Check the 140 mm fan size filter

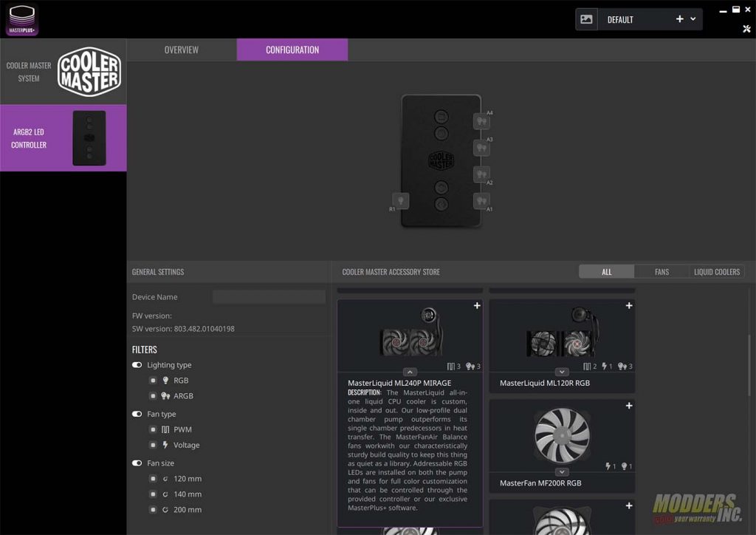(x=153, y=494)
